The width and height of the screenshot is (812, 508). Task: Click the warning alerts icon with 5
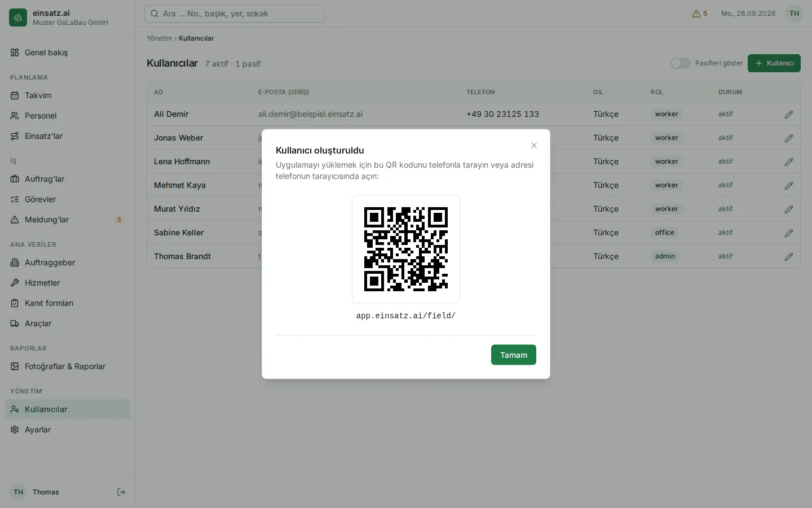pos(700,14)
